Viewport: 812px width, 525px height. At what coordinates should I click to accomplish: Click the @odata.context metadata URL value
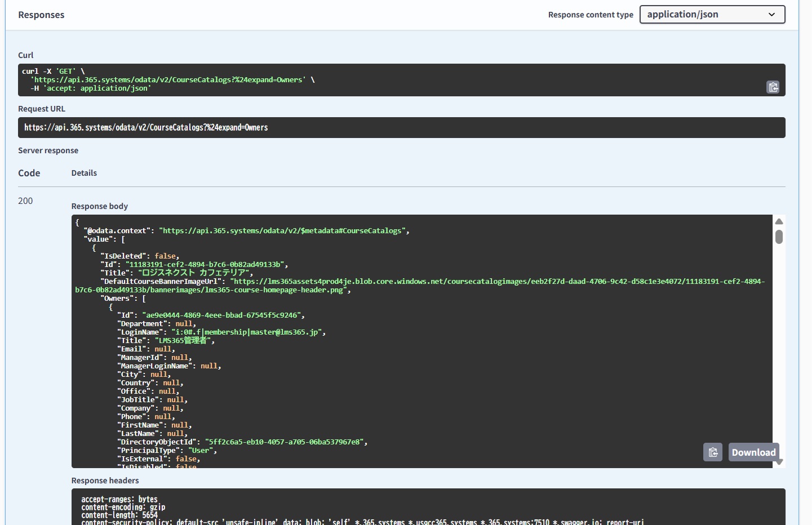point(282,231)
